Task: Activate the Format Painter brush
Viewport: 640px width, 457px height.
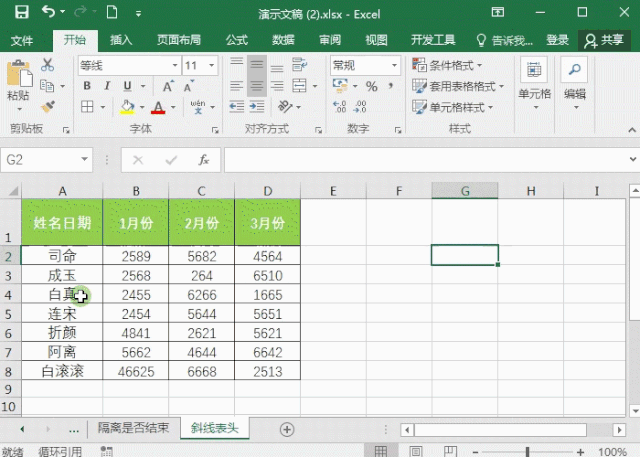Action: click(x=48, y=107)
